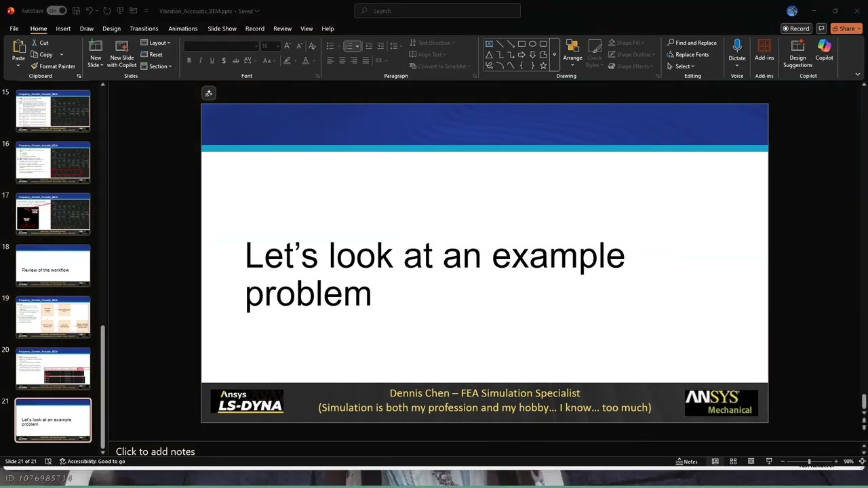Adjust the zoom slider
The image size is (868, 488).
[809, 462]
